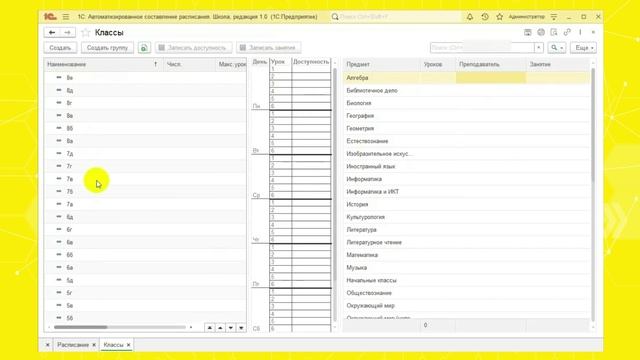Click the document icon in page header
The width and height of the screenshot is (640, 360).
coord(554,32)
